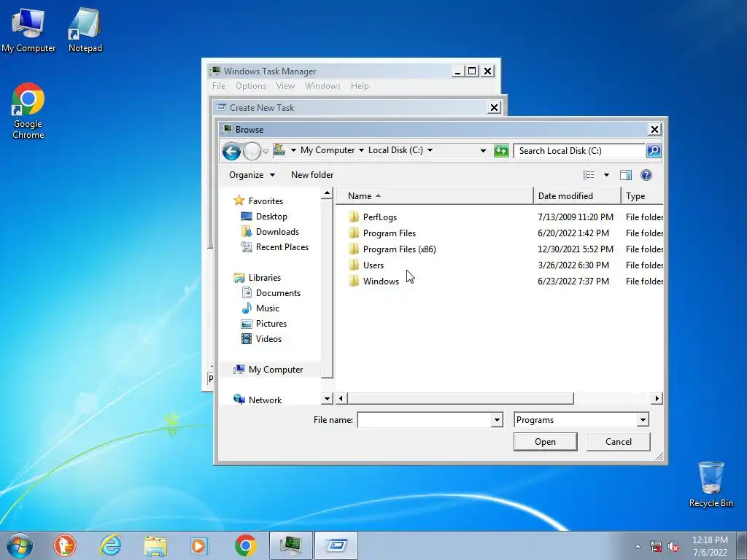Click the horizontal scrollbar right arrow
This screenshot has height=560, width=747.
coord(657,398)
